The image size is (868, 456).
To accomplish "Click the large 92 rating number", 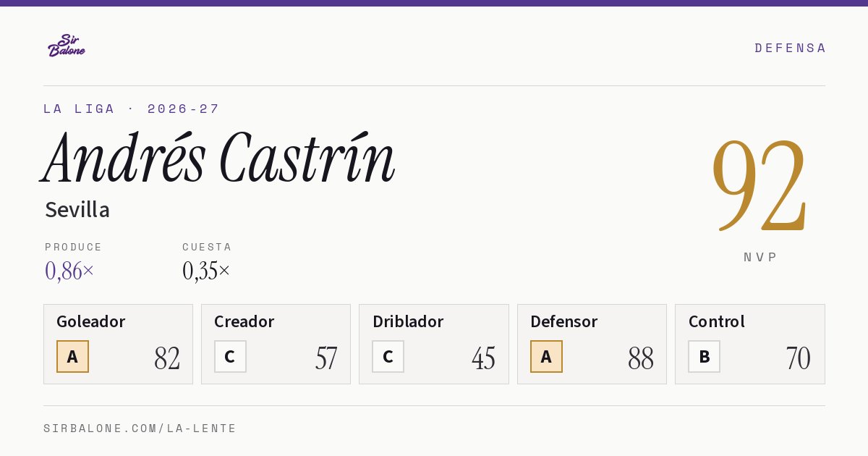I will 759,185.
